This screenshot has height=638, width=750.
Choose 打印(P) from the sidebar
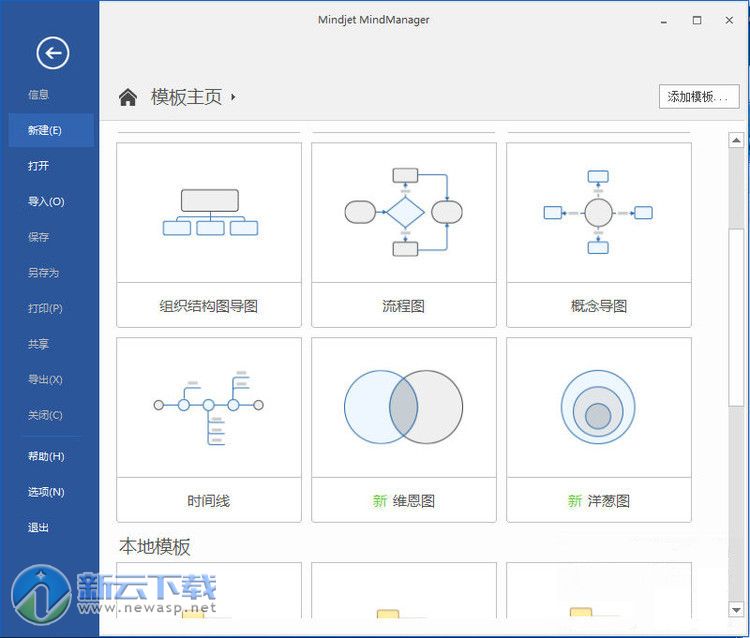pos(45,308)
